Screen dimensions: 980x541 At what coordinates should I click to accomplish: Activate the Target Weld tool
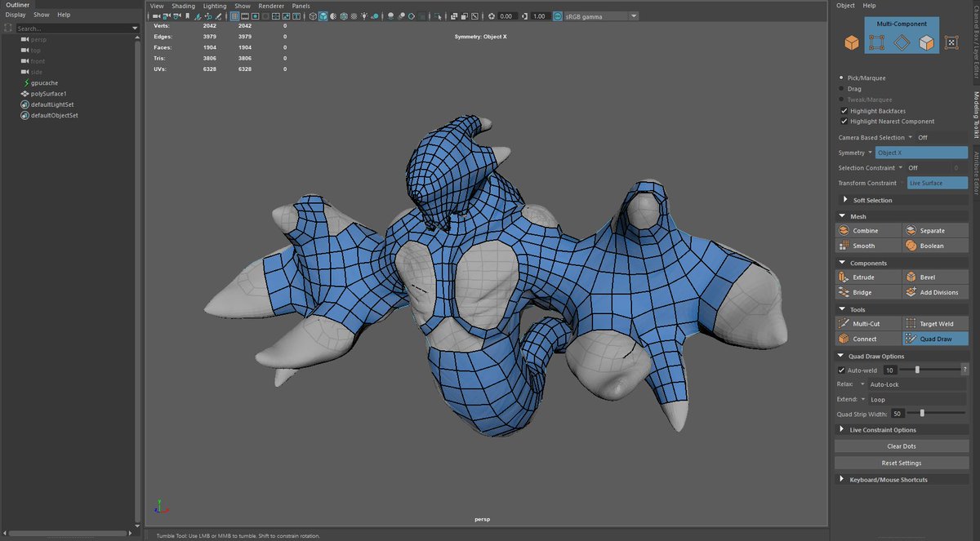click(x=935, y=324)
